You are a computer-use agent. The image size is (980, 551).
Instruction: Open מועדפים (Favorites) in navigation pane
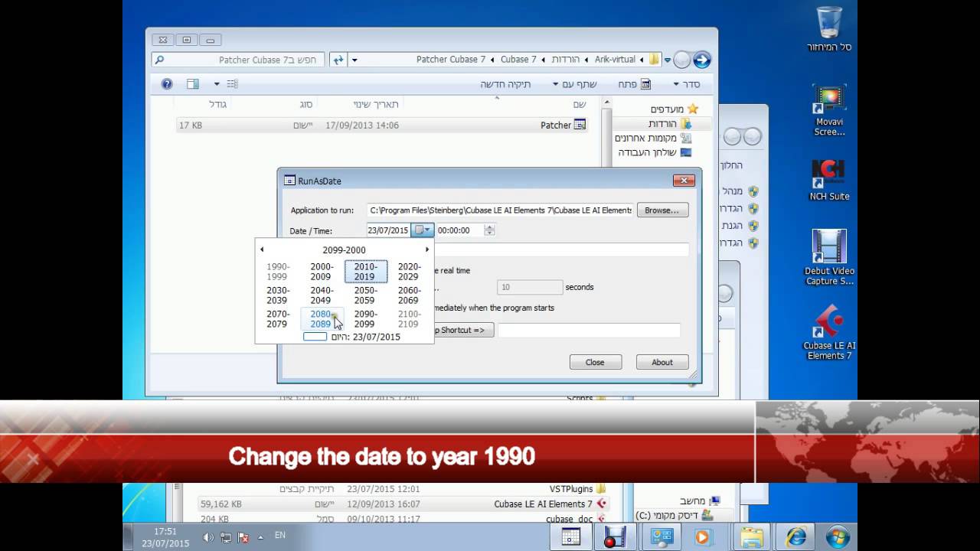click(674, 109)
